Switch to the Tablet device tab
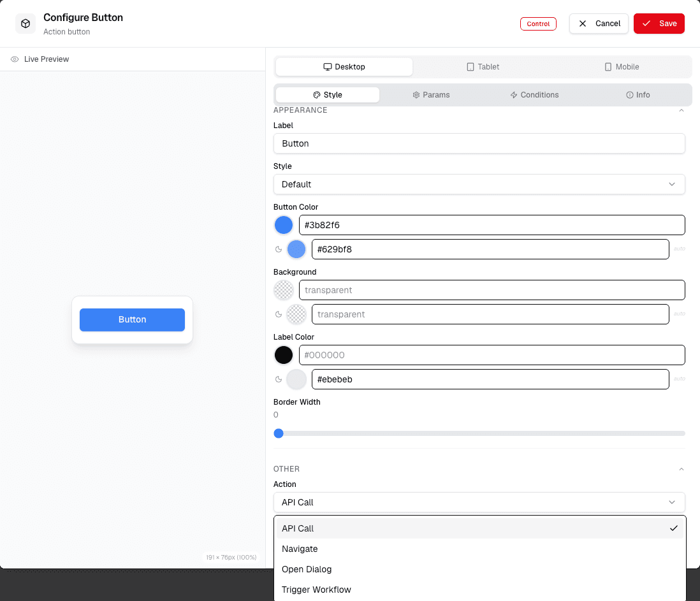This screenshot has height=601, width=700. click(x=483, y=67)
